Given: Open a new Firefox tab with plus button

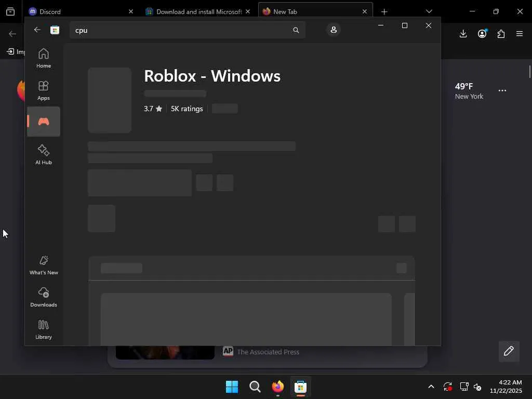Looking at the screenshot, I should click(x=384, y=12).
